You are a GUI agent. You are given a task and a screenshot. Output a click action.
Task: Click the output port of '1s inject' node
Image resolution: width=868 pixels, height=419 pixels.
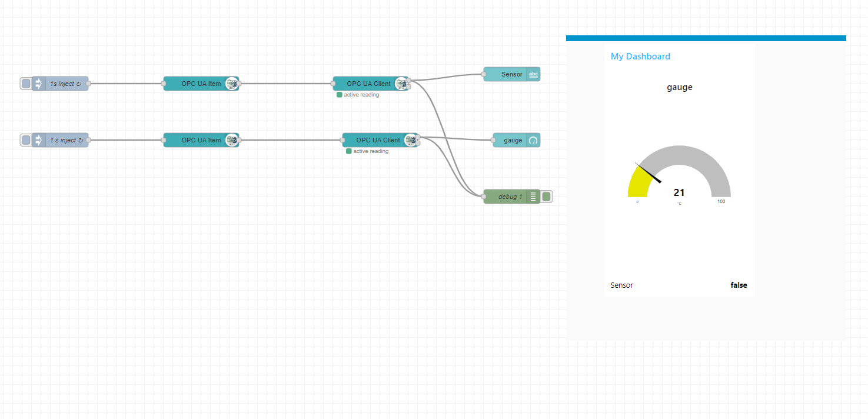88,84
